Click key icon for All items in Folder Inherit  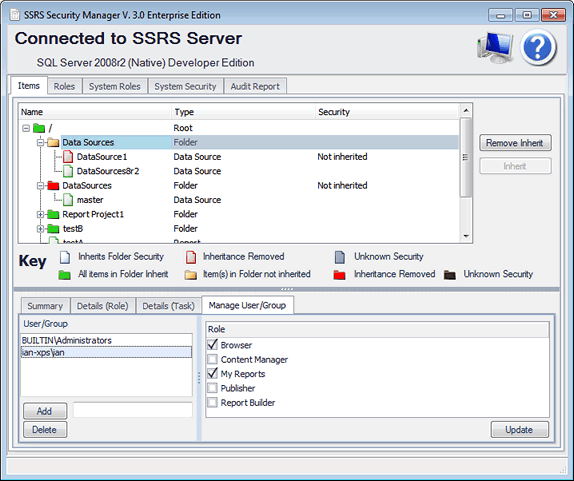tap(64, 275)
